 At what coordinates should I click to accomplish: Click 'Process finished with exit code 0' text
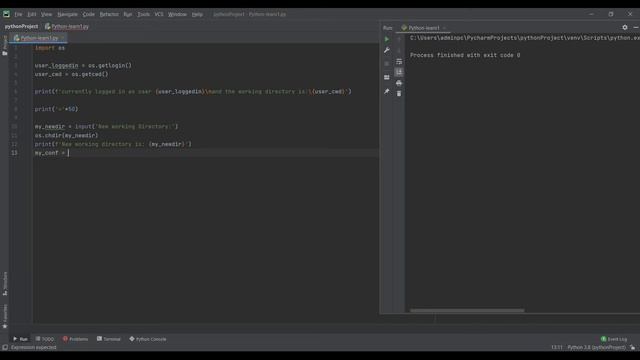coord(465,55)
